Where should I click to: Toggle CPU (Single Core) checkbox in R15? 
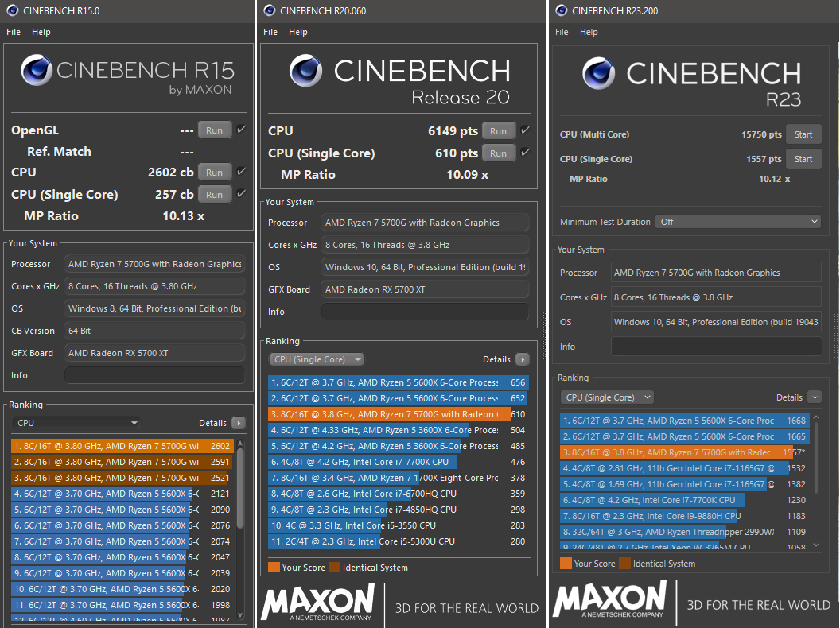pyautogui.click(x=241, y=193)
